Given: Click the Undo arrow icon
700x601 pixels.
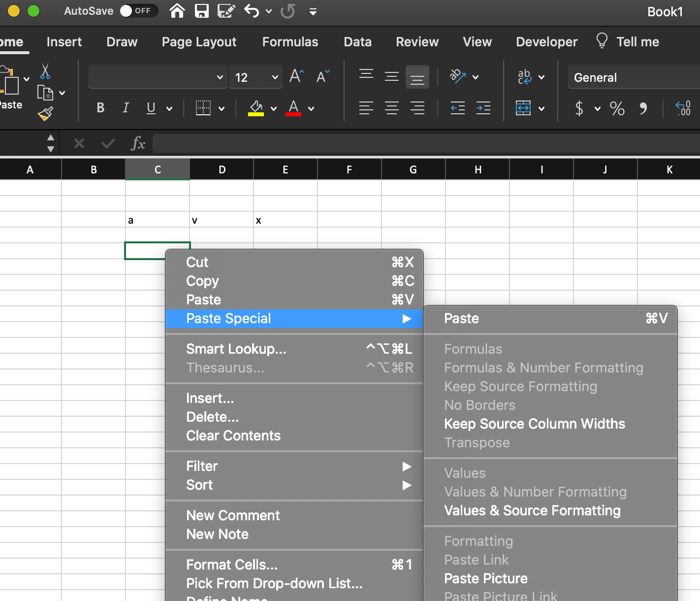Looking at the screenshot, I should click(x=252, y=11).
